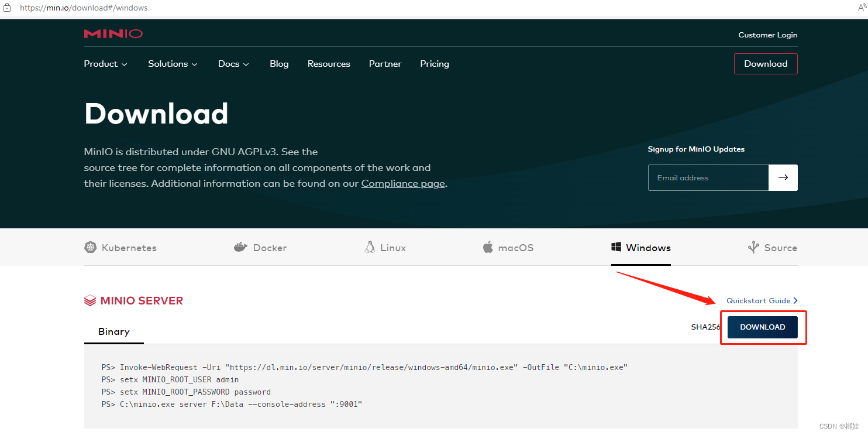The height and width of the screenshot is (435, 868).
Task: Open the Docs dropdown
Action: coord(233,64)
